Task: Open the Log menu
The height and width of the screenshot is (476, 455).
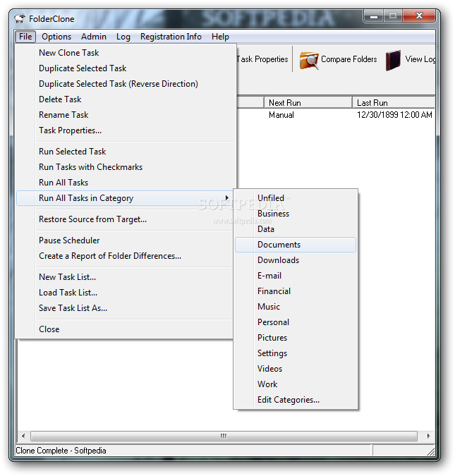Action: tap(123, 37)
